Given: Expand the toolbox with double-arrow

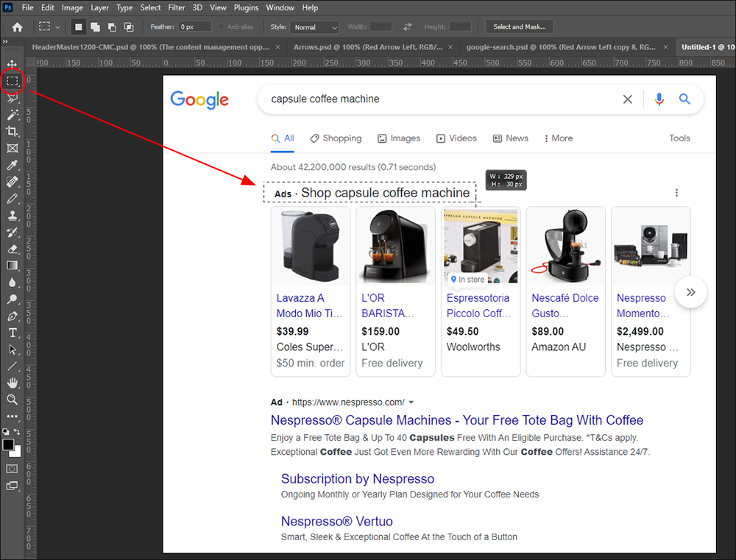Looking at the screenshot, I should click(x=5, y=42).
